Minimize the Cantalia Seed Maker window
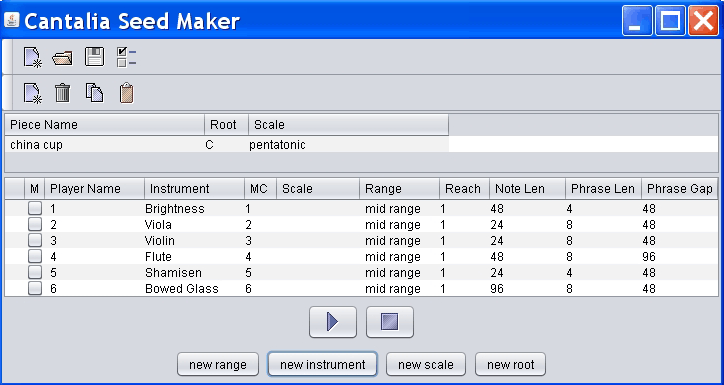Image resolution: width=724 pixels, height=385 pixels. point(637,20)
